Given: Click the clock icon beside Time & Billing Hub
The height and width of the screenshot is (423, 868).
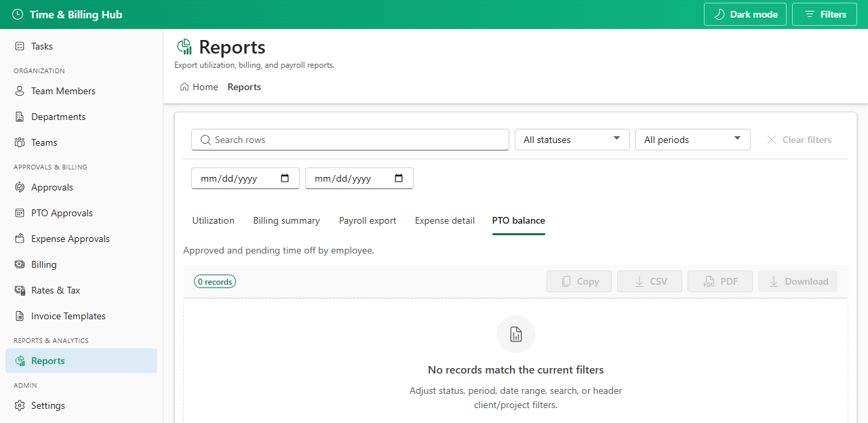Looking at the screenshot, I should [x=18, y=14].
